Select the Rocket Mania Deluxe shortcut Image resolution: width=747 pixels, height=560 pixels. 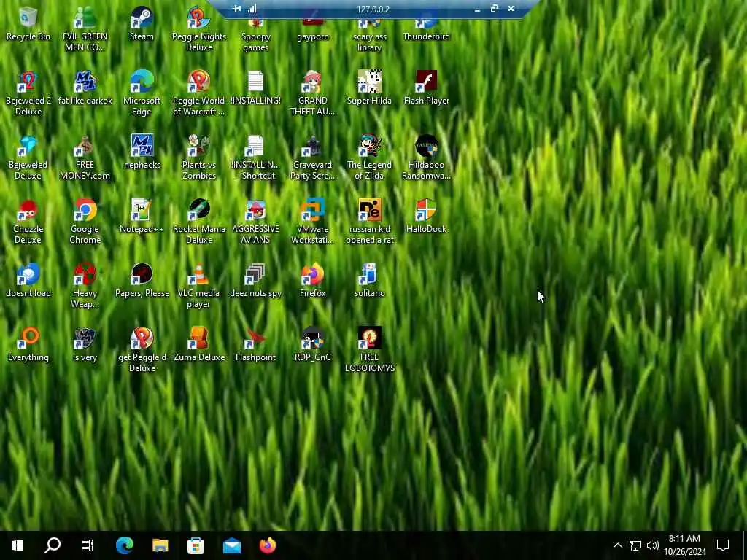pos(198,222)
